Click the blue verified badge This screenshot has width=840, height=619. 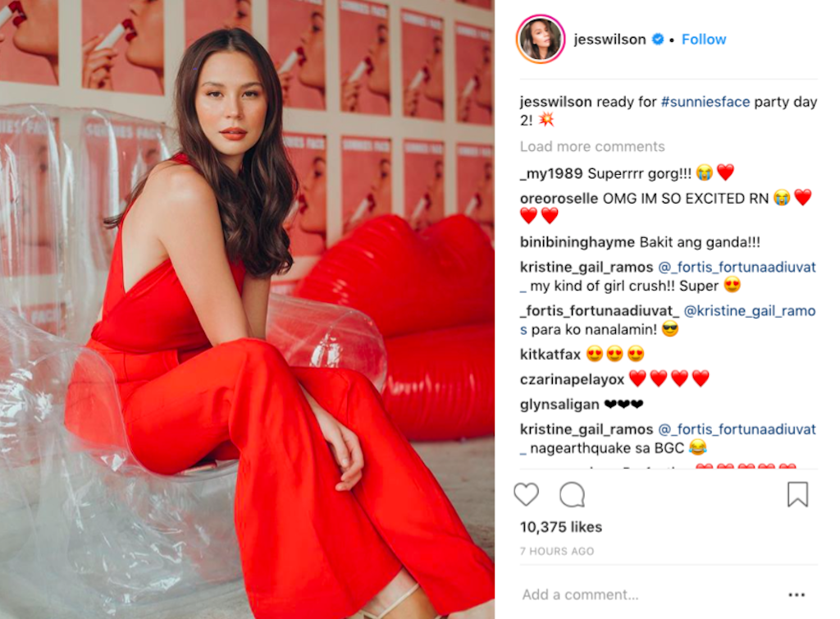point(658,39)
